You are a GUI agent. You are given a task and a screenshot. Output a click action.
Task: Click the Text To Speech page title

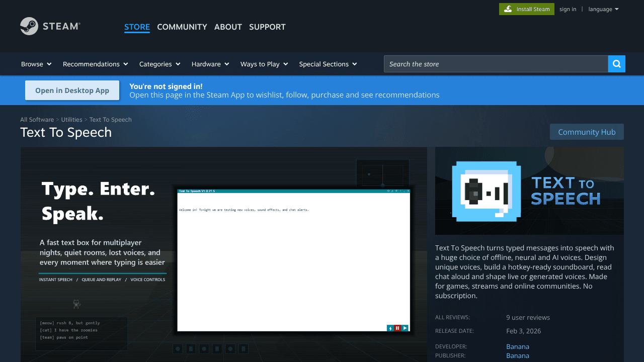coord(66,132)
